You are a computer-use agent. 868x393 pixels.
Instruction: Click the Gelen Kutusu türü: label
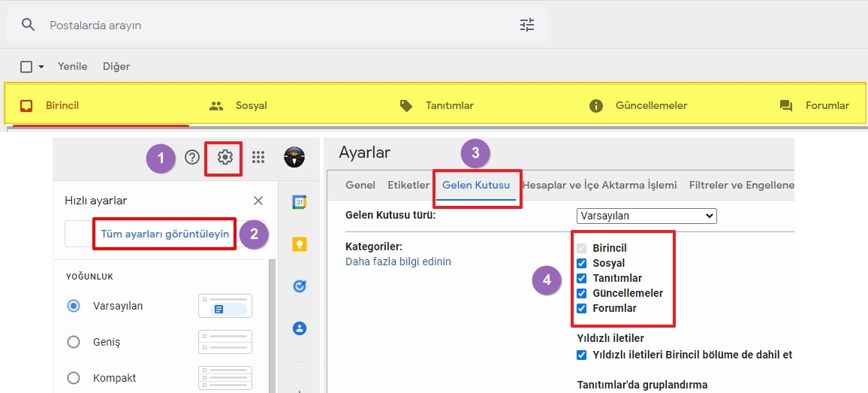pos(390,214)
